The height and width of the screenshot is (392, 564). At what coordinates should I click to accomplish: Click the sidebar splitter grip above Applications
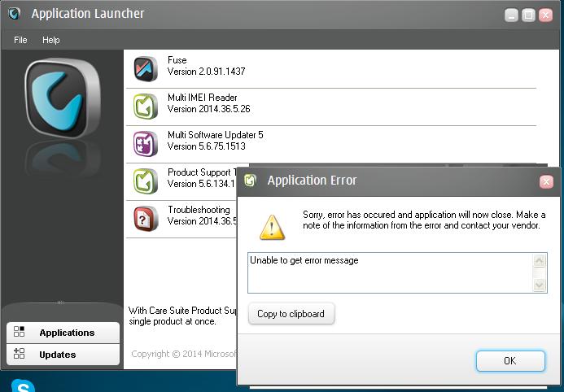pyautogui.click(x=61, y=303)
